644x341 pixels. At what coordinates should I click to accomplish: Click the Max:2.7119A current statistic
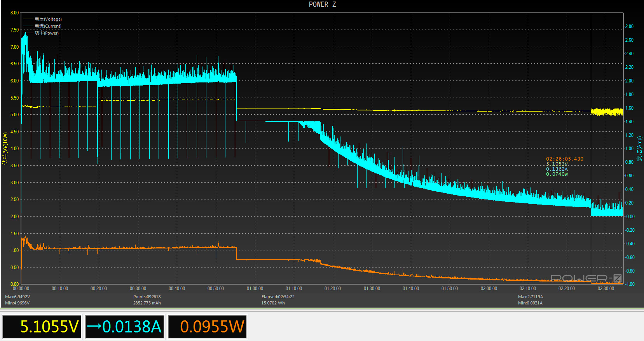tap(531, 297)
